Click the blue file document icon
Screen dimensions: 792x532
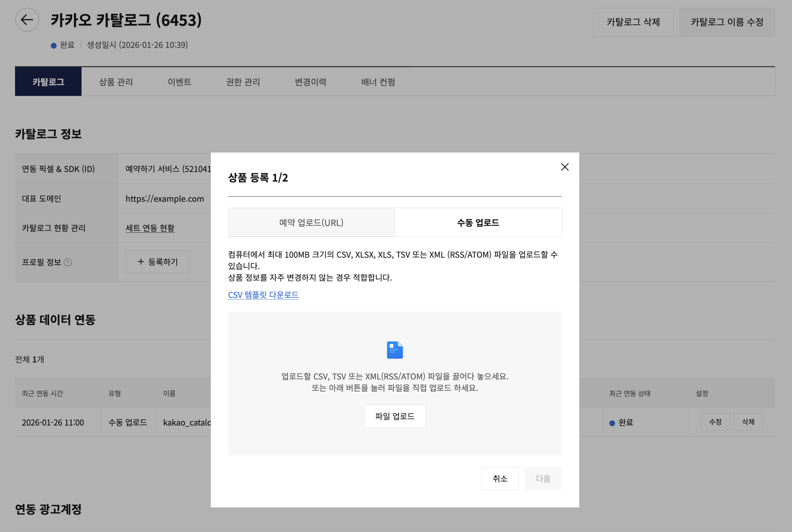click(395, 350)
